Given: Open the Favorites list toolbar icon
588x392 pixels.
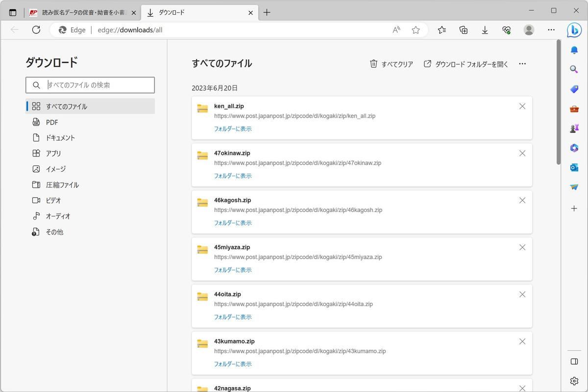Looking at the screenshot, I should pos(442,30).
